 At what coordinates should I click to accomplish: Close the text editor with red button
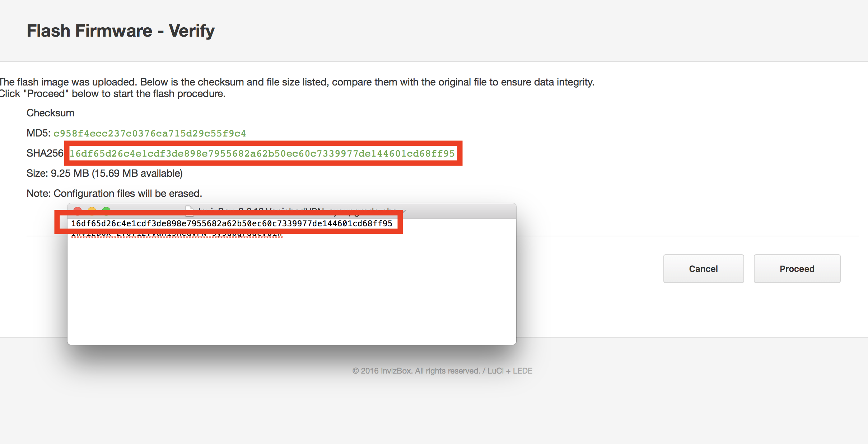pyautogui.click(x=77, y=209)
